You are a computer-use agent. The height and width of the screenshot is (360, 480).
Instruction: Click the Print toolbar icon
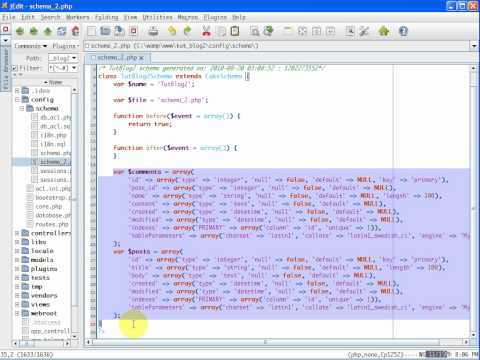[153, 31]
